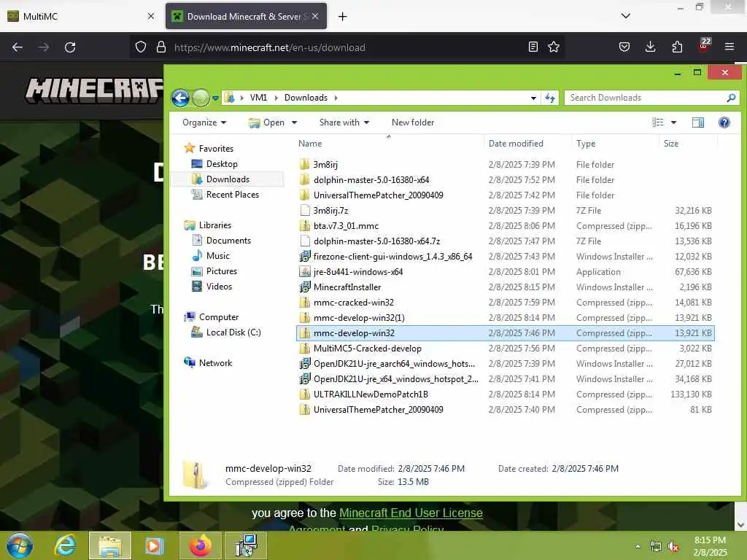Click Explorer's blue Back arrow button
747x560 pixels.
(x=180, y=98)
